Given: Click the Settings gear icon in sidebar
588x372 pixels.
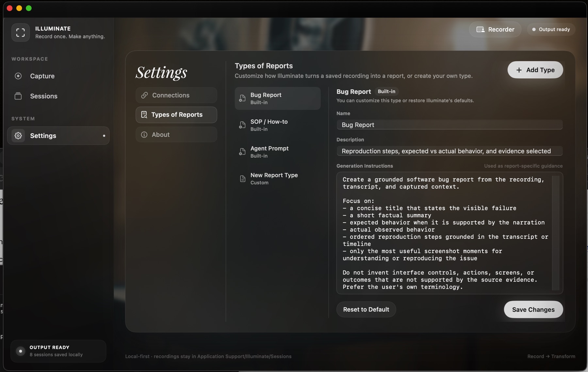Looking at the screenshot, I should 18,135.
